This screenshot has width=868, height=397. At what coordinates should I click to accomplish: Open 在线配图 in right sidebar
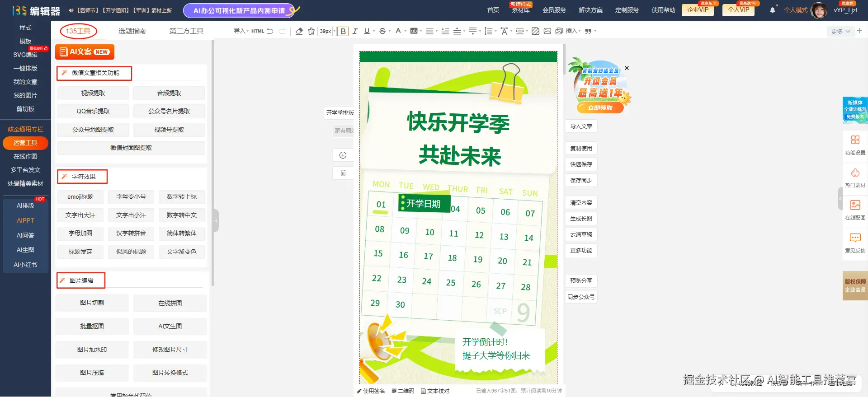click(855, 210)
